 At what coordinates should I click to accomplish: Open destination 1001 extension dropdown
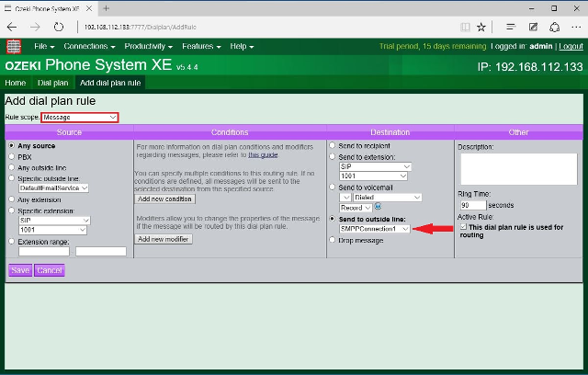[374, 176]
